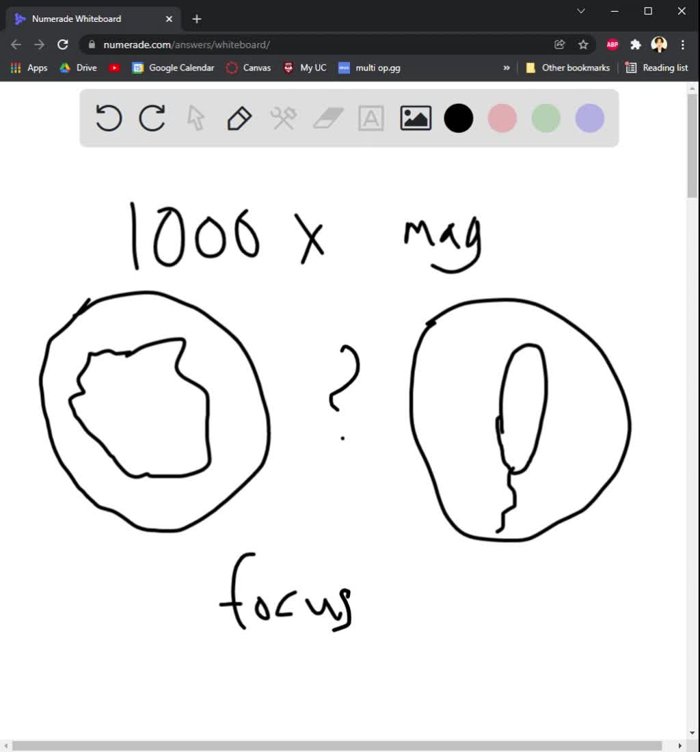This screenshot has width=700, height=752.
Task: Expand the browser tab search chevron
Action: point(580,11)
